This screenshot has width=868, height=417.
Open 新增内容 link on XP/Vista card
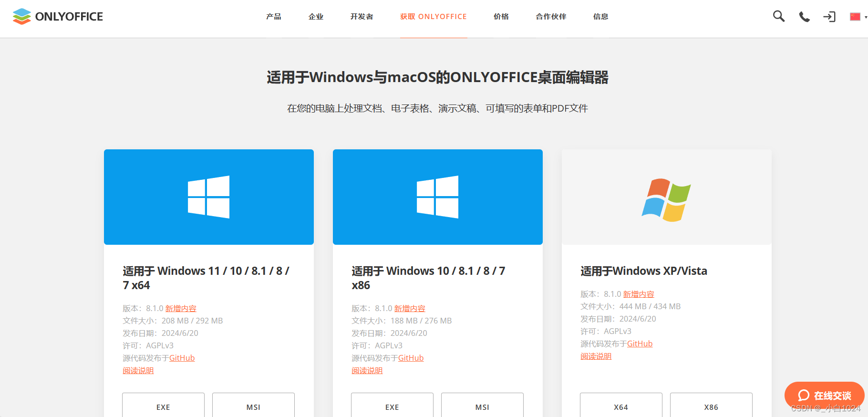(x=639, y=294)
